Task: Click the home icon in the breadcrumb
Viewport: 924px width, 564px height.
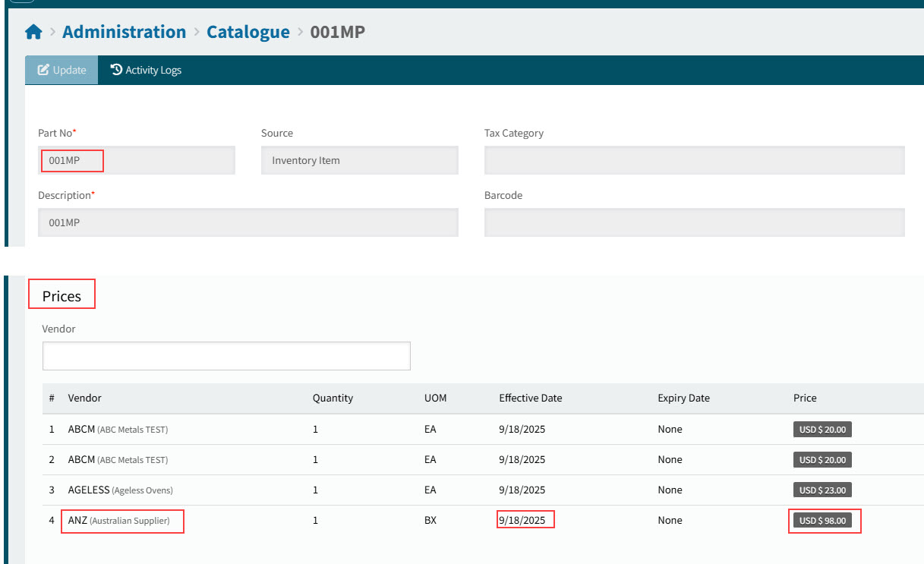Action: click(x=33, y=31)
